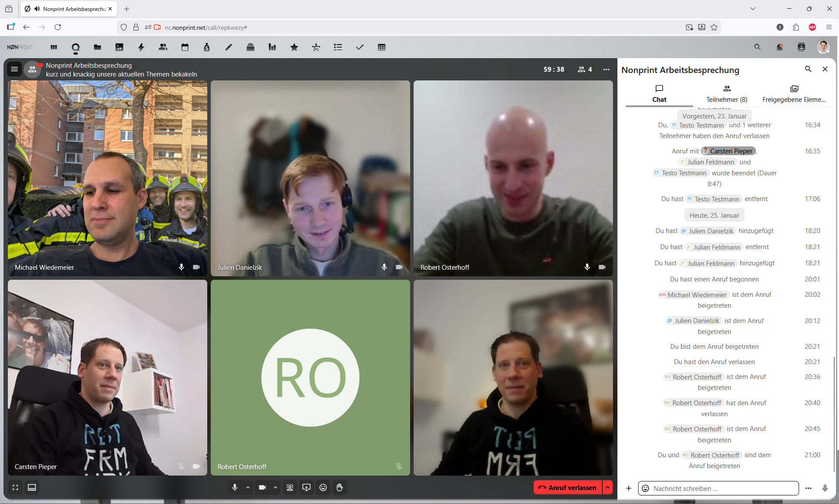Switch to Teilnehmer (8) tab
Viewport: 839px width, 504px height.
pyautogui.click(x=727, y=94)
